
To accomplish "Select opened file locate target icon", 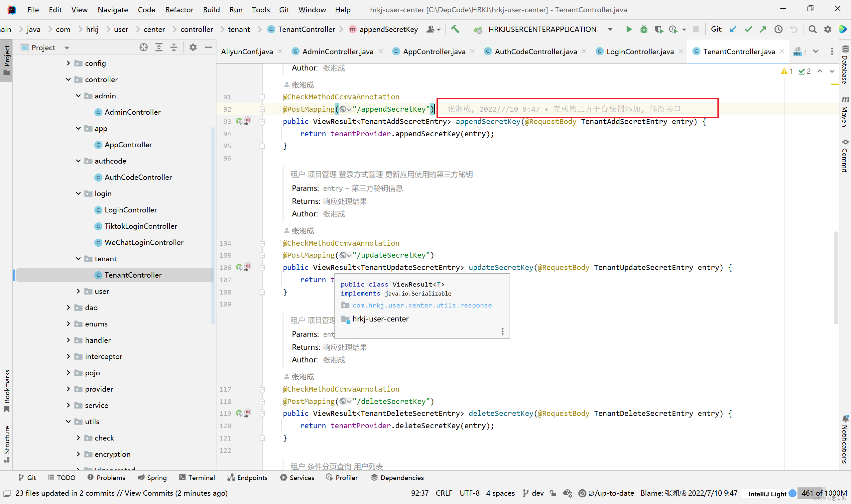I will point(144,47).
